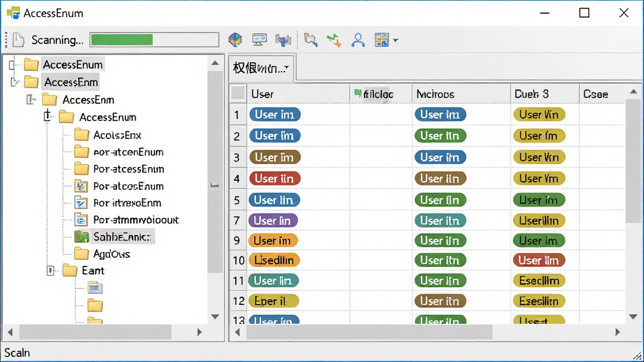This screenshot has width=644, height=362.
Task: Click table horizontal scrollbar left arrow
Action: 237,332
